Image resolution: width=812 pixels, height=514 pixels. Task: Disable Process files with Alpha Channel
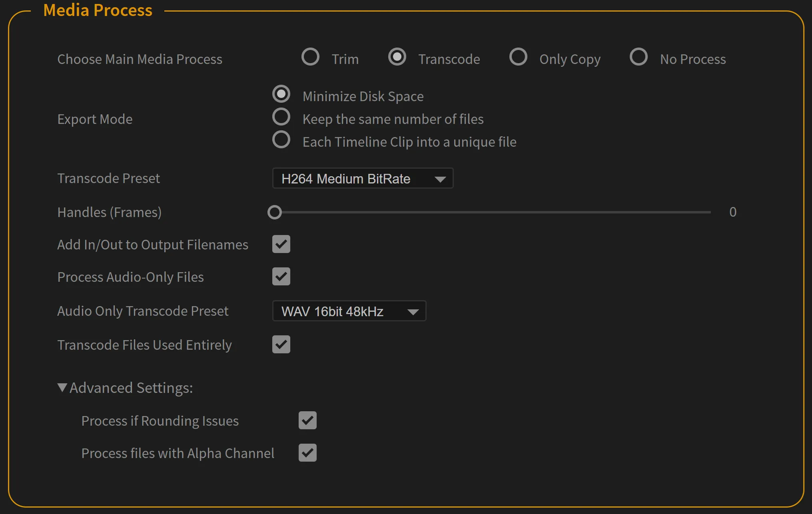(307, 453)
